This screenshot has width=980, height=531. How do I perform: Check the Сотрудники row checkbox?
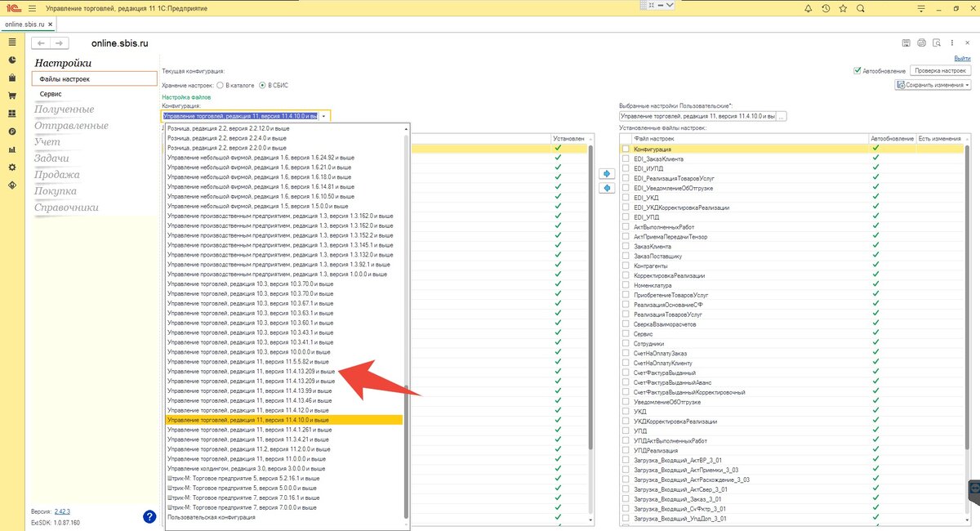click(626, 344)
